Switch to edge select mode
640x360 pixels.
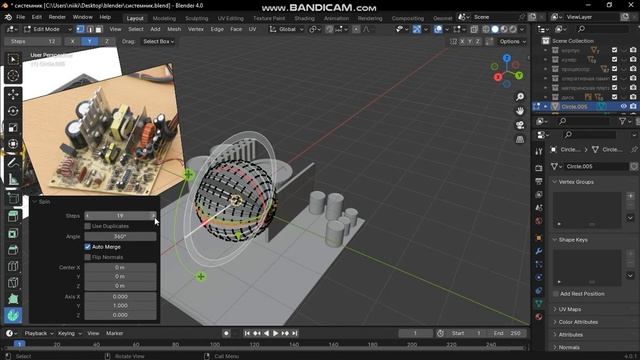pos(90,29)
